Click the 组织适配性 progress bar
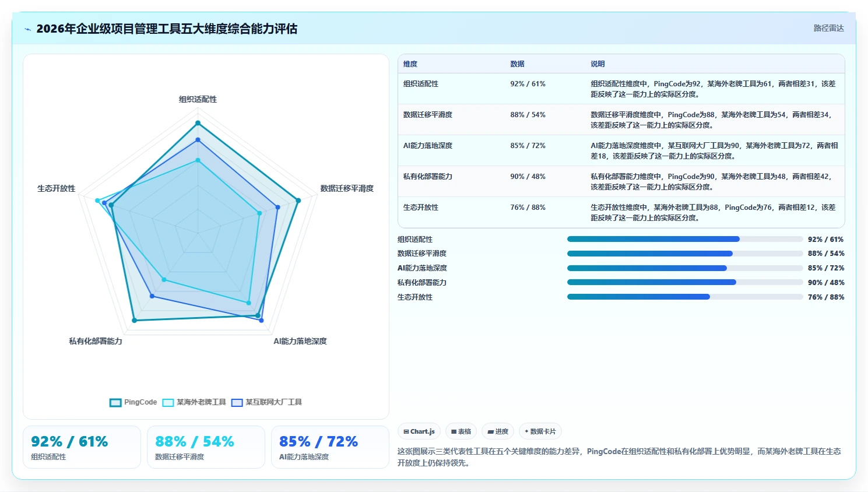The width and height of the screenshot is (868, 492). [685, 239]
